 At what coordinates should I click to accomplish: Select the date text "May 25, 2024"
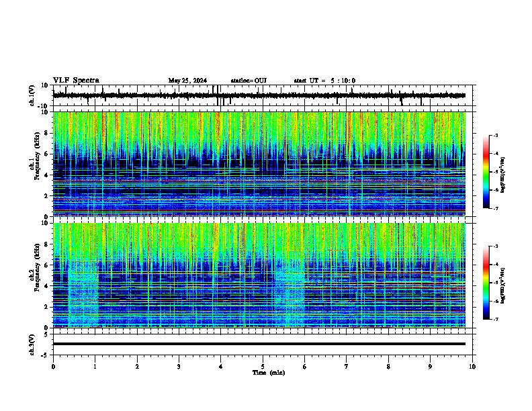(187, 81)
